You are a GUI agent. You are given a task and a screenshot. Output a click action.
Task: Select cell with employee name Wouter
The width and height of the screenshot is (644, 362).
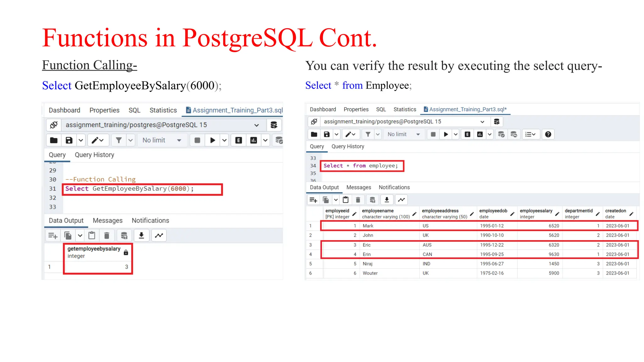click(x=389, y=273)
